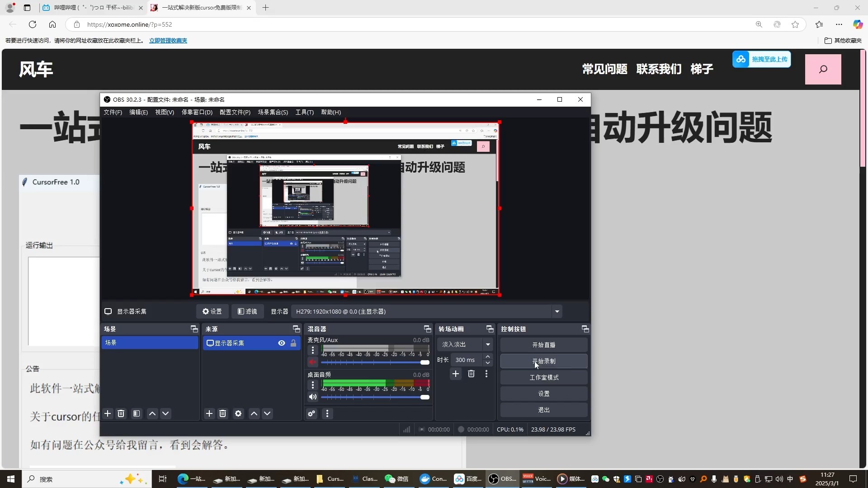Open 配置文件(P) menu in OBS

235,112
